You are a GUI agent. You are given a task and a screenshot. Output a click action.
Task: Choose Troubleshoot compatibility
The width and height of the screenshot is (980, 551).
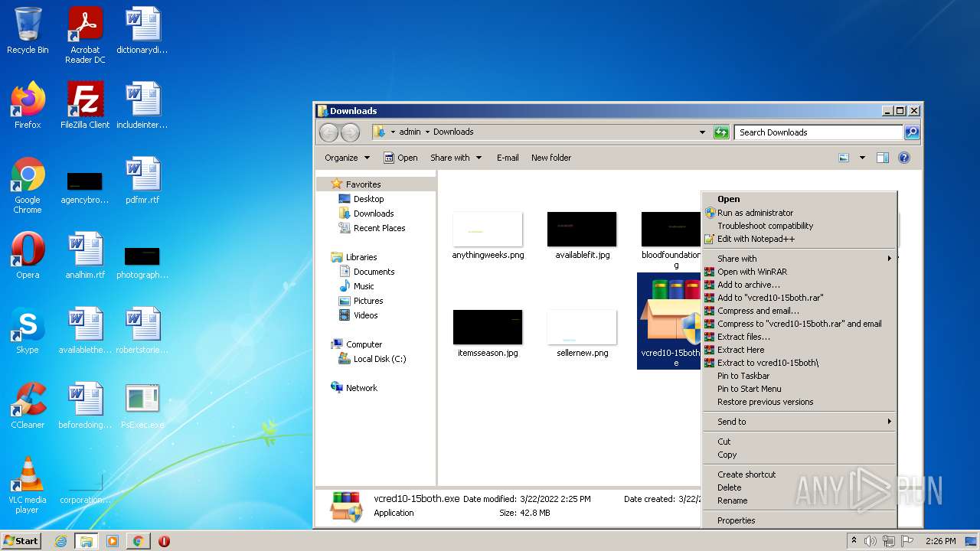click(x=799, y=226)
